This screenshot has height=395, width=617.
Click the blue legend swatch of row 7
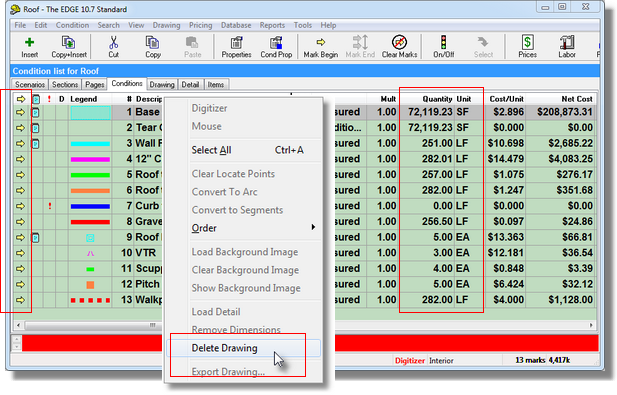click(90, 207)
